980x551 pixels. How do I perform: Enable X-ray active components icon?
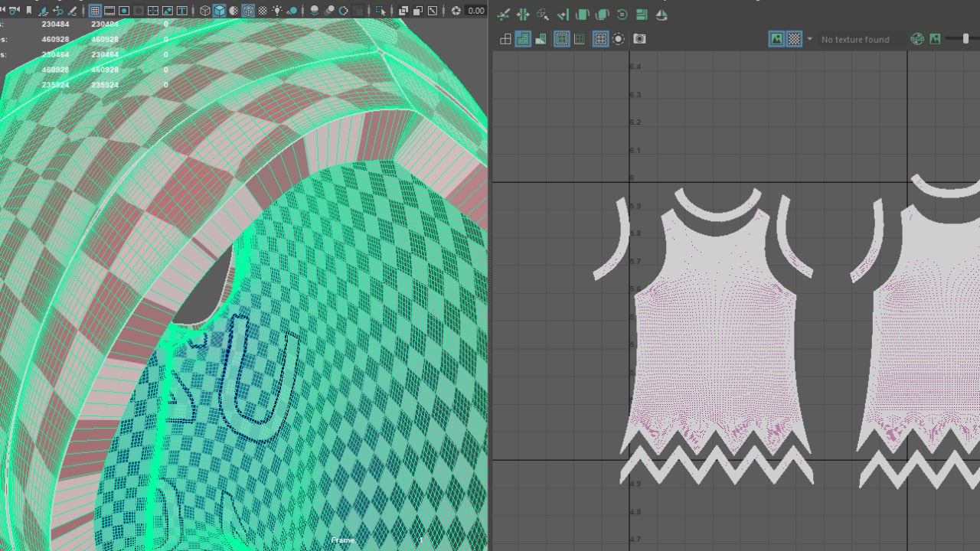(417, 11)
